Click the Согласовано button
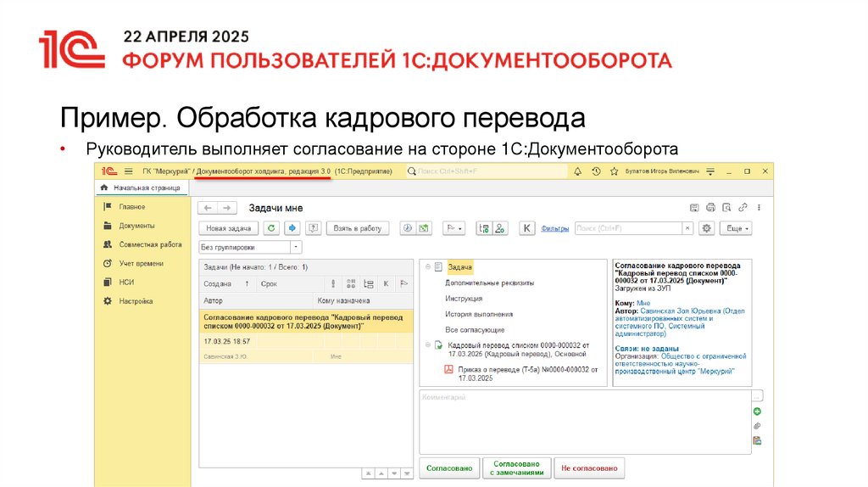 tap(449, 468)
